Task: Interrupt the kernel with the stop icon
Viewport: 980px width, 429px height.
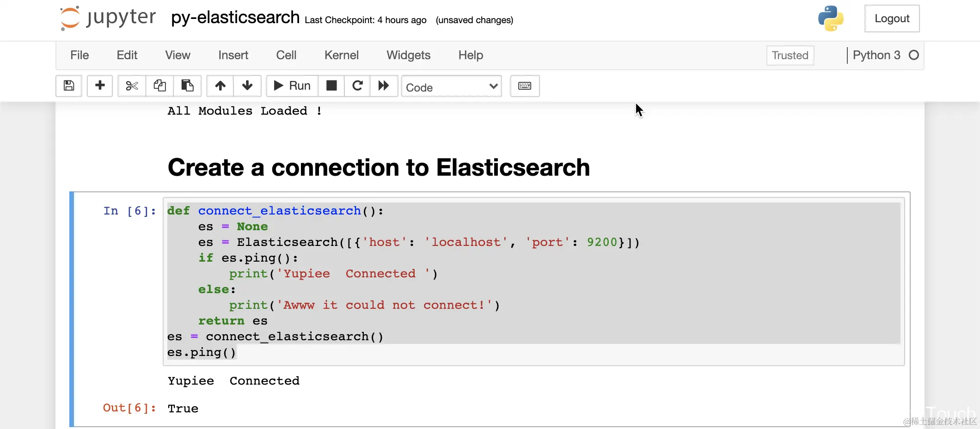Action: [331, 86]
